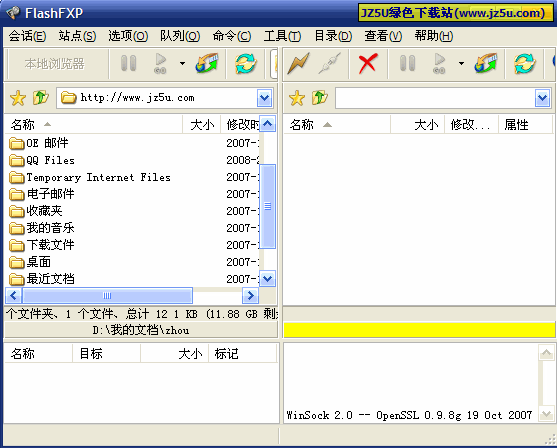Click the yellow right pane status bar

coord(419,330)
